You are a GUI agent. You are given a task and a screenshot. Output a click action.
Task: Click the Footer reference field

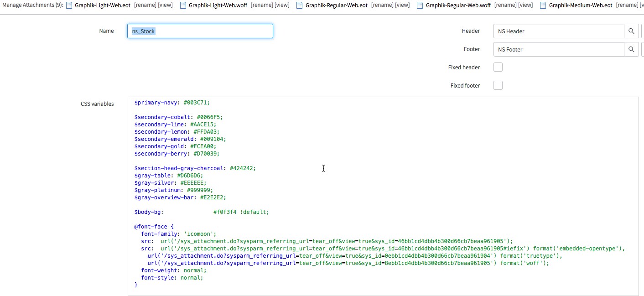[x=558, y=49]
